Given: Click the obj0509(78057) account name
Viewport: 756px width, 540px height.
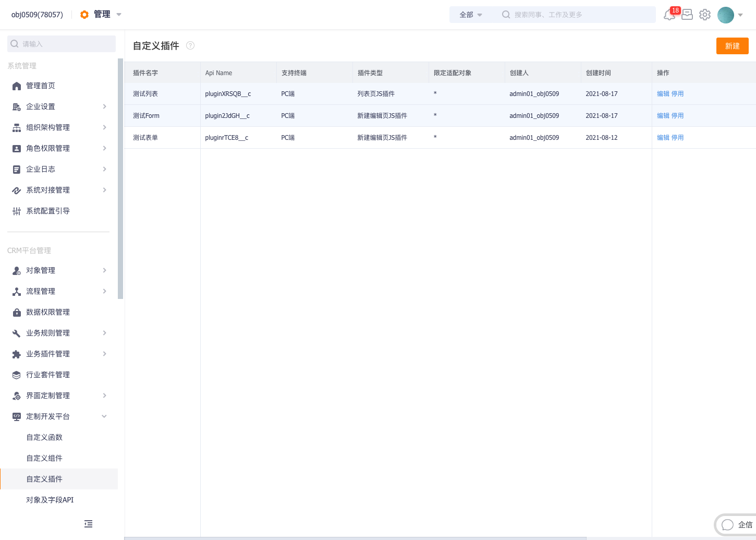Looking at the screenshot, I should [37, 15].
